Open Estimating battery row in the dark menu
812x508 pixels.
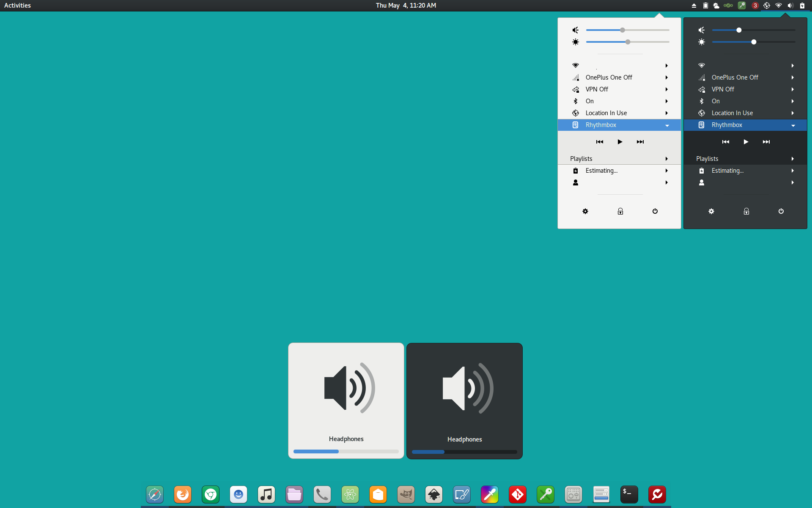(745, 171)
